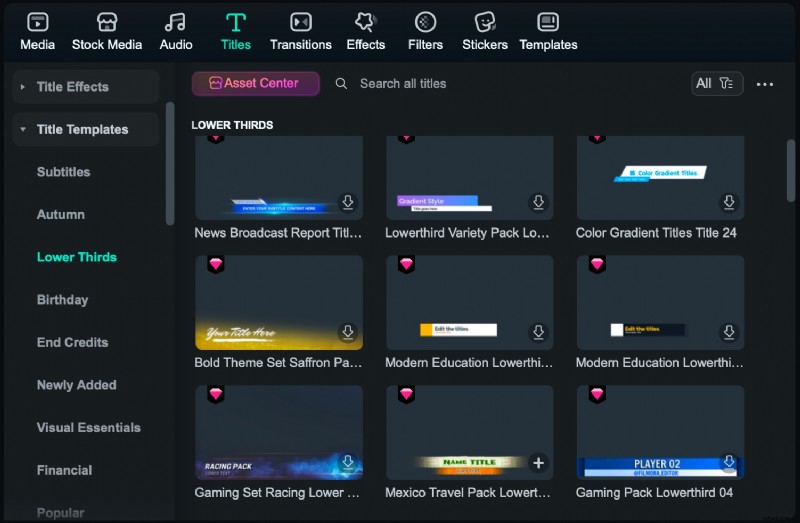Open the Templates icon

point(548,22)
